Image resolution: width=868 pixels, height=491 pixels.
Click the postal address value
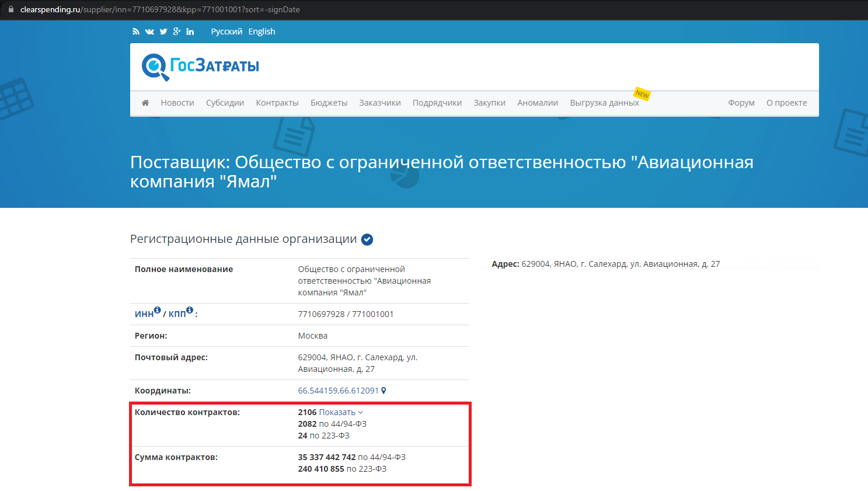point(358,363)
